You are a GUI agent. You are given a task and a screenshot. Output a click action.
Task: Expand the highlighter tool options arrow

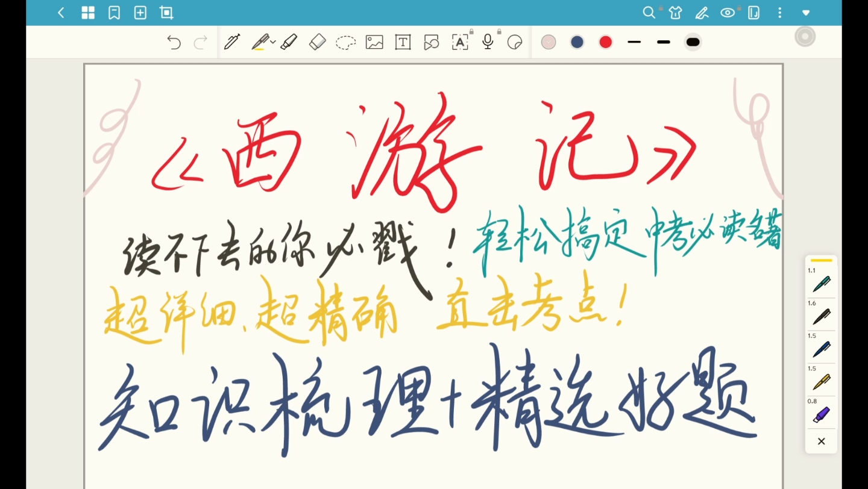tap(273, 42)
